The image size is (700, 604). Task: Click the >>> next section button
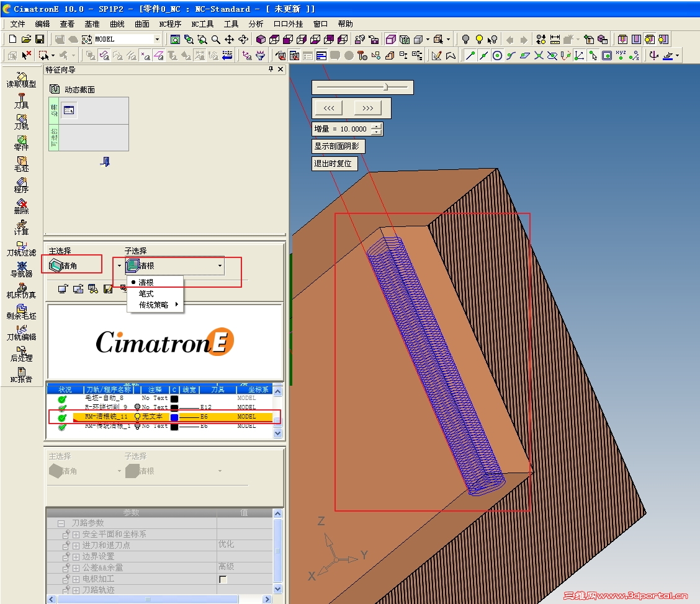368,108
